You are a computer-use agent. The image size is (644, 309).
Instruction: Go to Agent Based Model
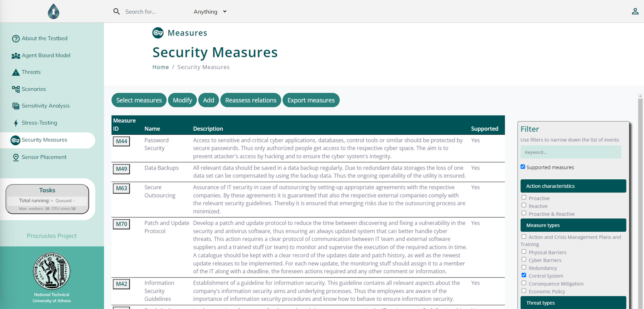tap(46, 55)
